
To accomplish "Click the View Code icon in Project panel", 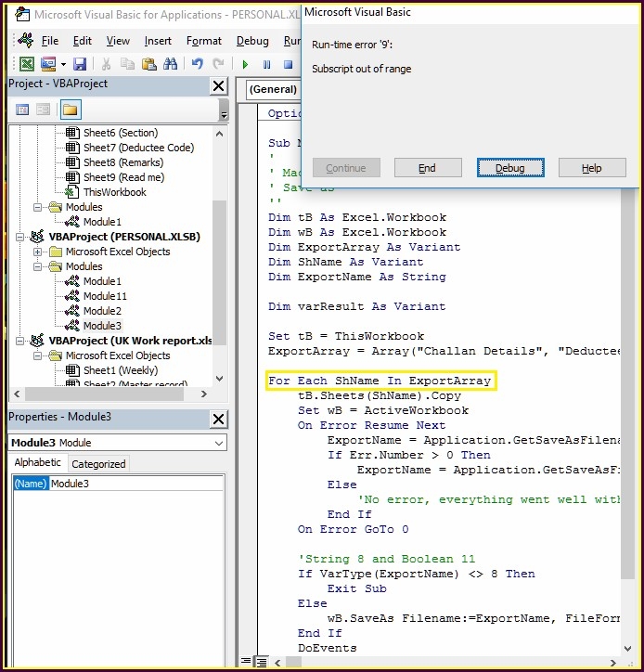I will click(x=22, y=110).
